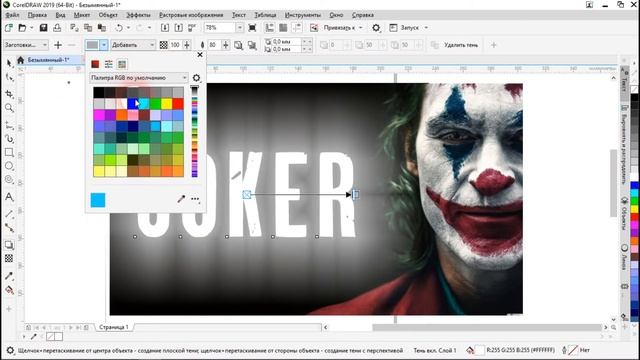
Task: Open the Инструменты menu
Action: click(303, 15)
